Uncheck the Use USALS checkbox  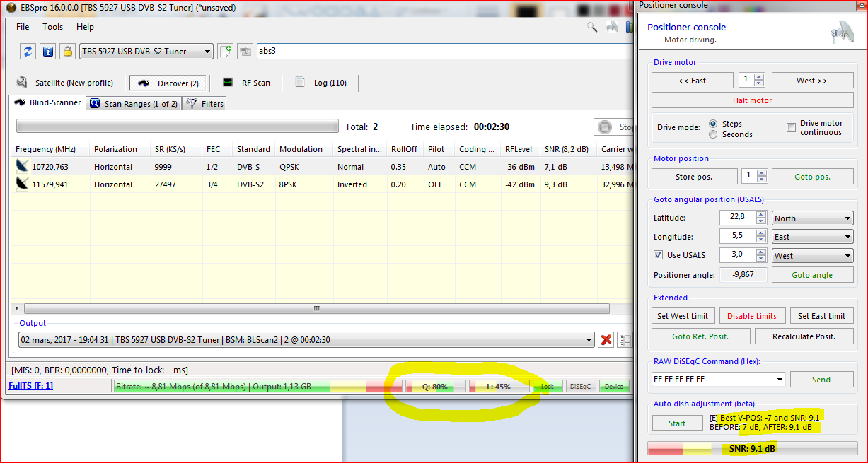(x=658, y=256)
